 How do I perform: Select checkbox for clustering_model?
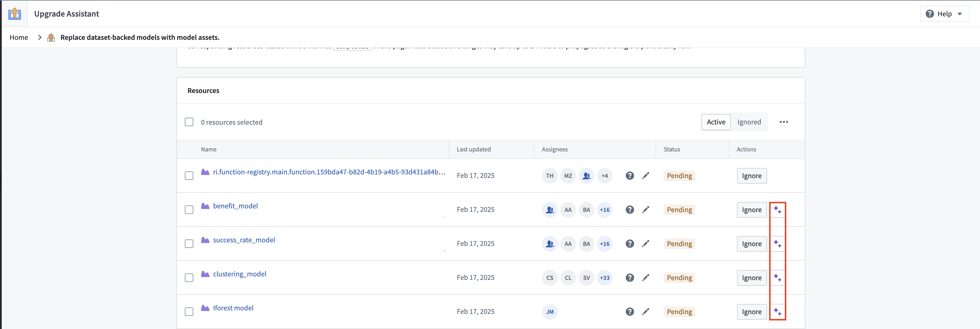(189, 278)
